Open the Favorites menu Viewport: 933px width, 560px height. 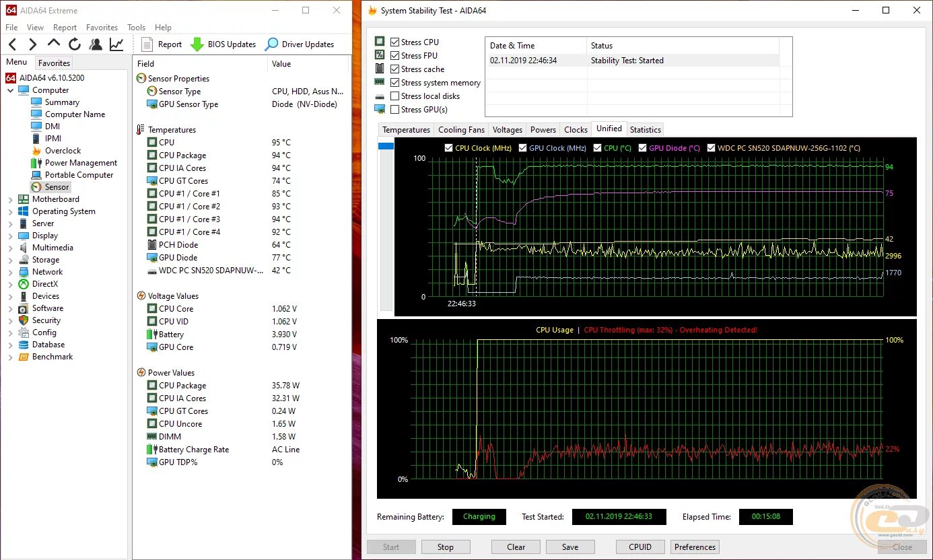pos(102,28)
